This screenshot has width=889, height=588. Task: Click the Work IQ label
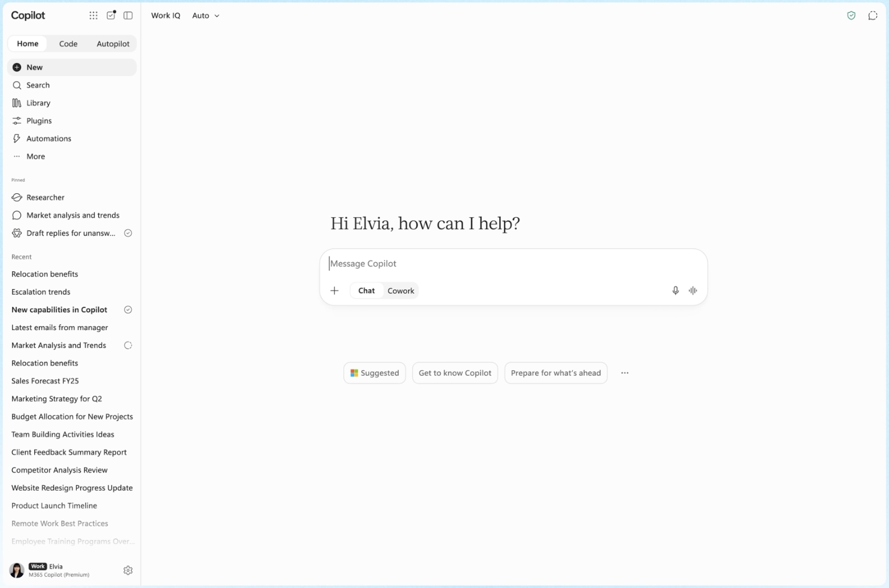pyautogui.click(x=166, y=16)
